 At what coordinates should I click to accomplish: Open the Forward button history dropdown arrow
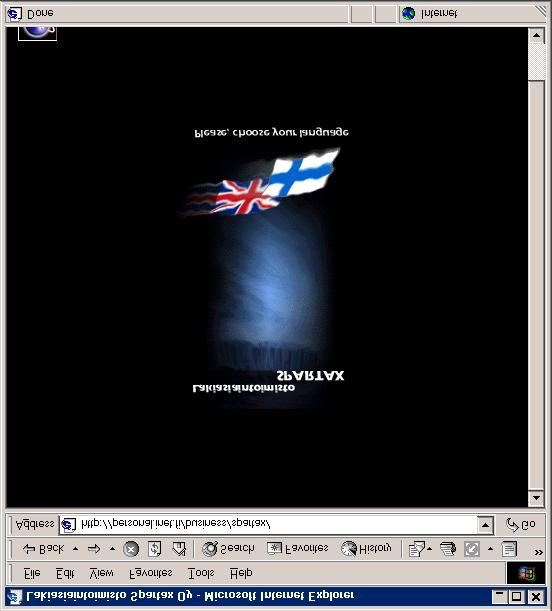pyautogui.click(x=112, y=549)
